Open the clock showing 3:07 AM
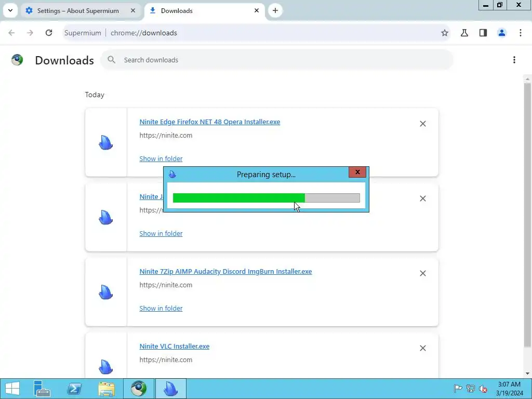The image size is (532, 399). tap(509, 389)
